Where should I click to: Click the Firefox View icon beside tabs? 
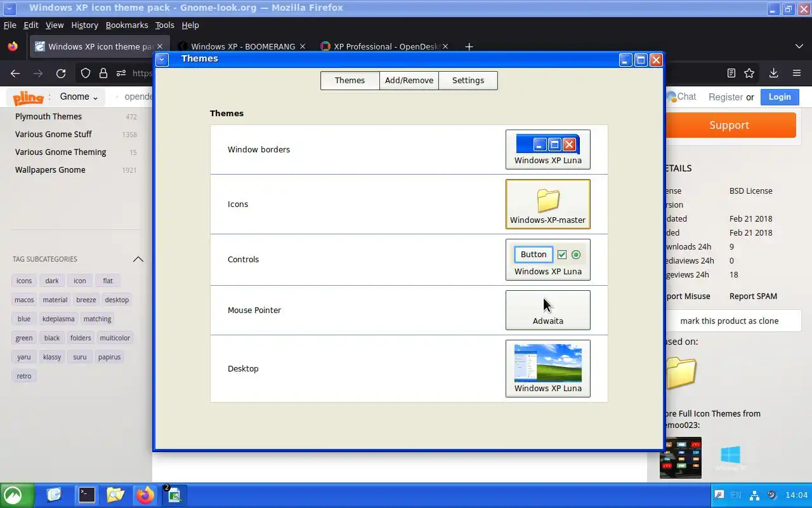13,46
